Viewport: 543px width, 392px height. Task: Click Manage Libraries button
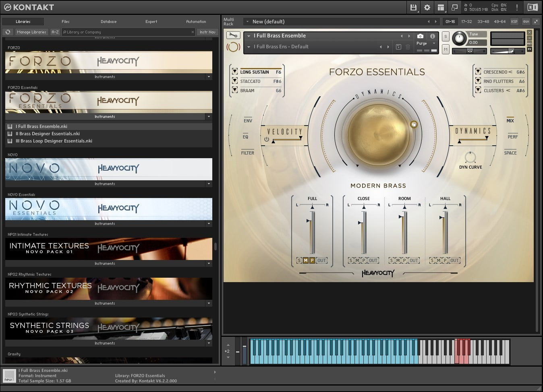tap(31, 32)
